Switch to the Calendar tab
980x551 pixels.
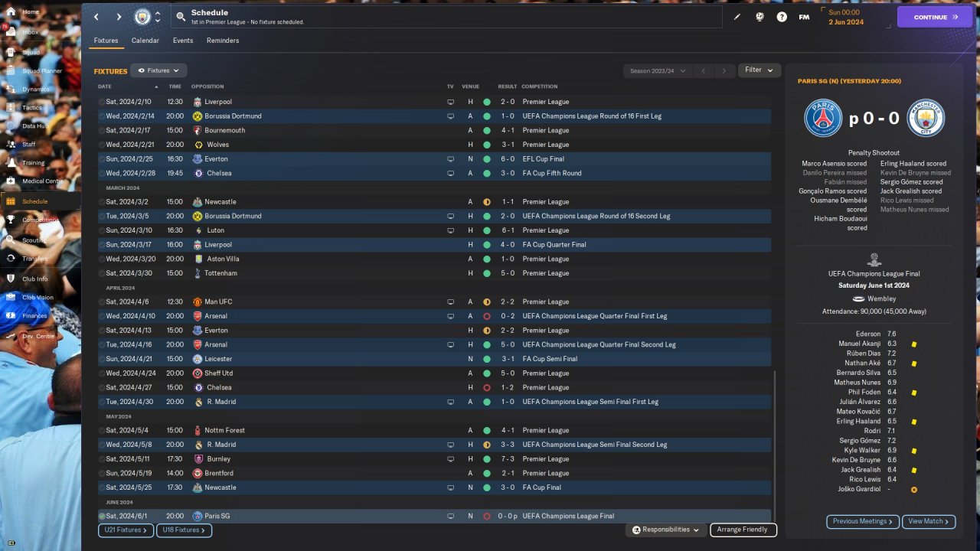[145, 41]
